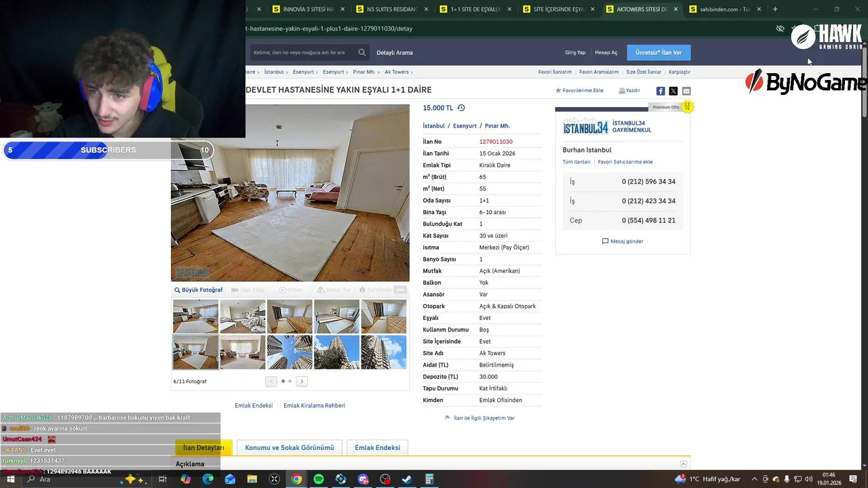Click the search magnifier icon in search box
This screenshot has height=488, width=868.
[362, 52]
